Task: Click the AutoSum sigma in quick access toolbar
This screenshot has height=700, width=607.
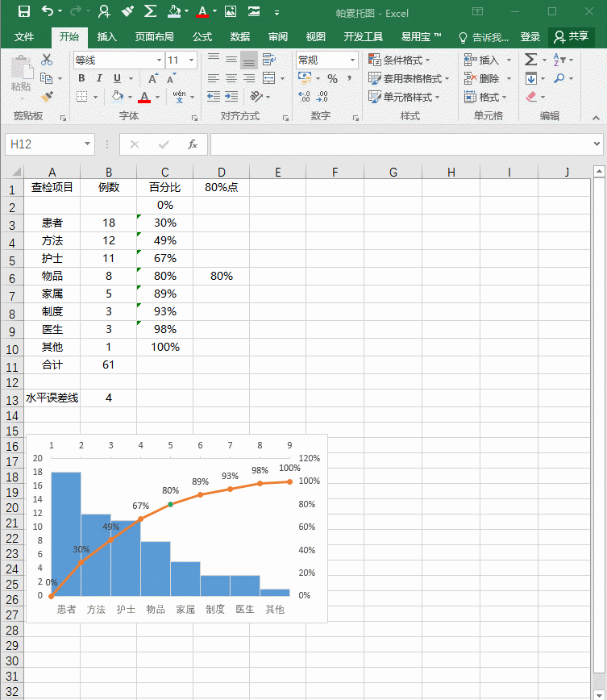Action: tap(150, 11)
